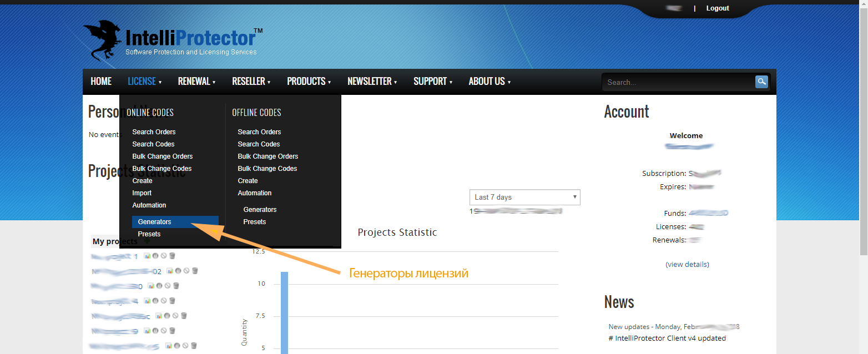Open statistics chart for project ending in c
Viewport: 868px width, 354px height.
(x=159, y=316)
